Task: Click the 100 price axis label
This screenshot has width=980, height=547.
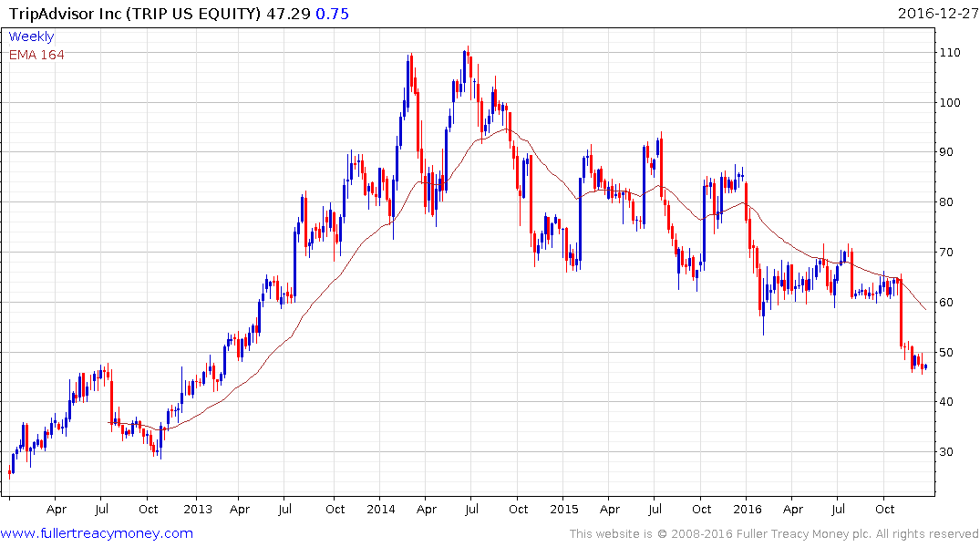Action: [950, 102]
